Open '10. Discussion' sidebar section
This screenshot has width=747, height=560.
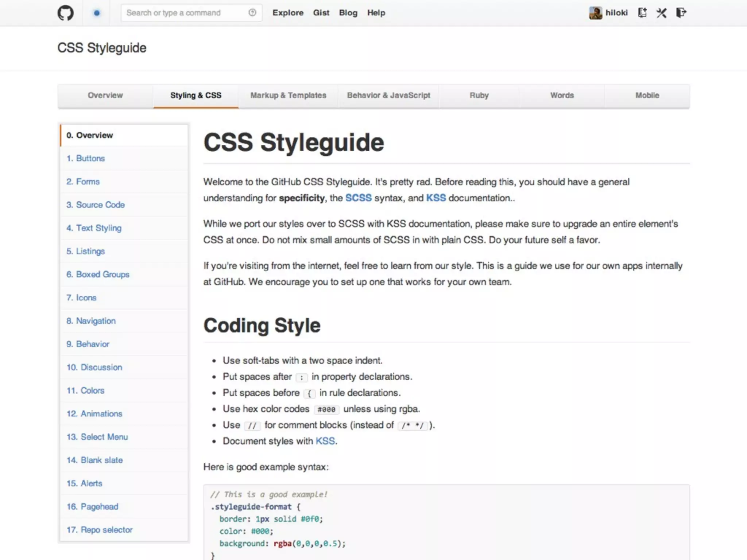(x=124, y=367)
